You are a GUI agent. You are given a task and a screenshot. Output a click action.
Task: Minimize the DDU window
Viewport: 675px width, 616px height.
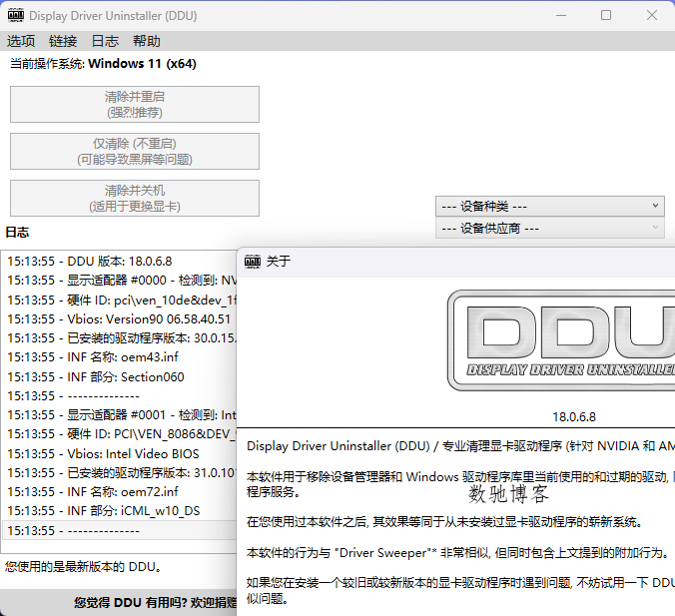pyautogui.click(x=561, y=16)
